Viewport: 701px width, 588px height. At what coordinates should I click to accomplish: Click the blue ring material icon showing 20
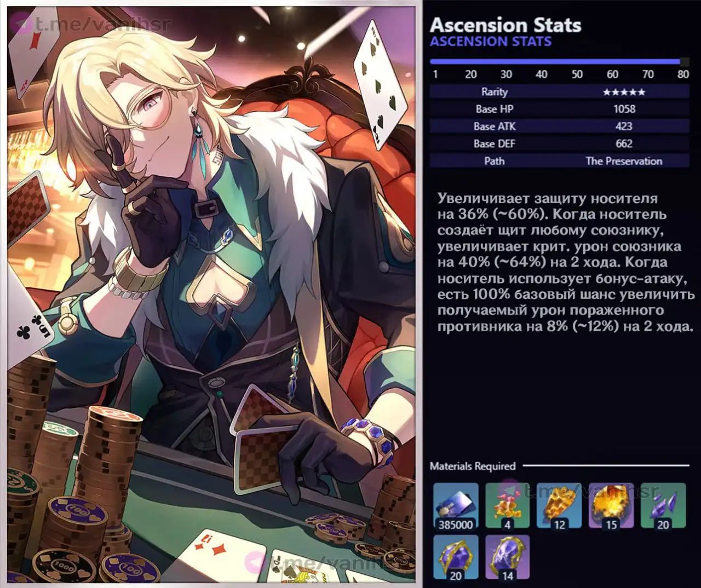click(x=456, y=557)
